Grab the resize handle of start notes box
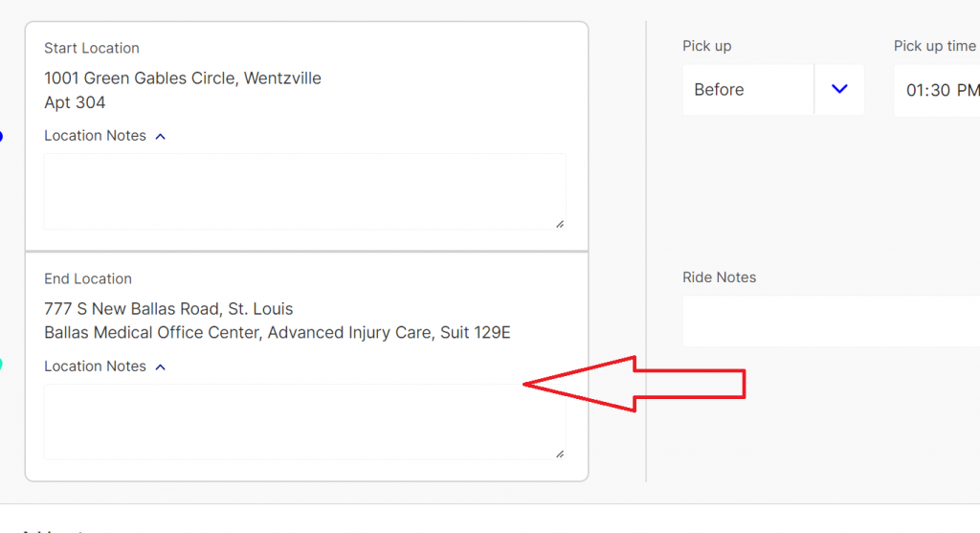This screenshot has width=980, height=533. pyautogui.click(x=559, y=224)
